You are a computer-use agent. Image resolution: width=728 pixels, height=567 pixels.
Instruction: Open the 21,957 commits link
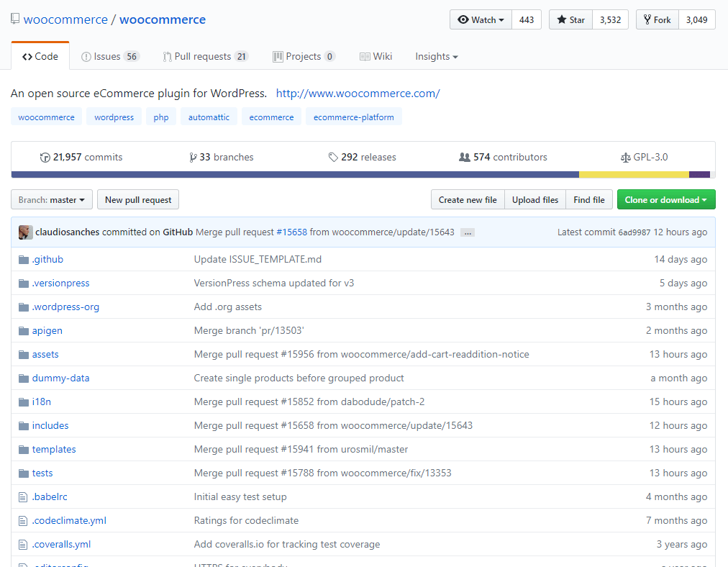[81, 158]
